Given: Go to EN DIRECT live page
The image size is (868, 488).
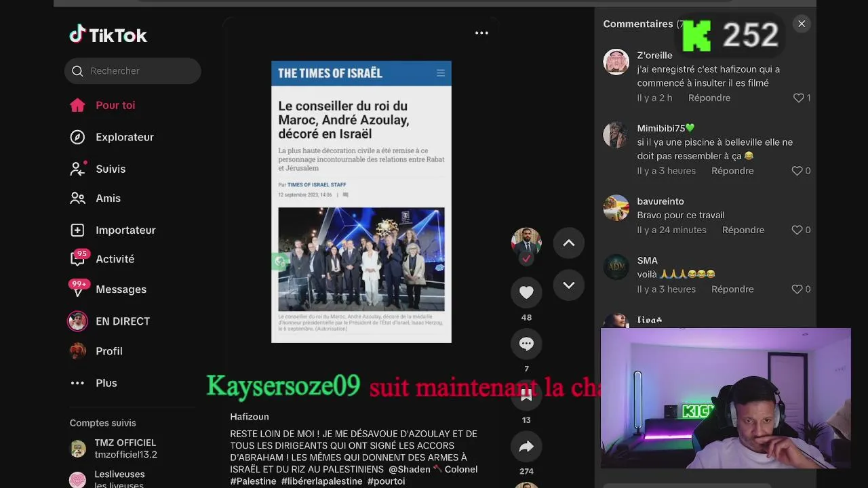Looking at the screenshot, I should (123, 321).
